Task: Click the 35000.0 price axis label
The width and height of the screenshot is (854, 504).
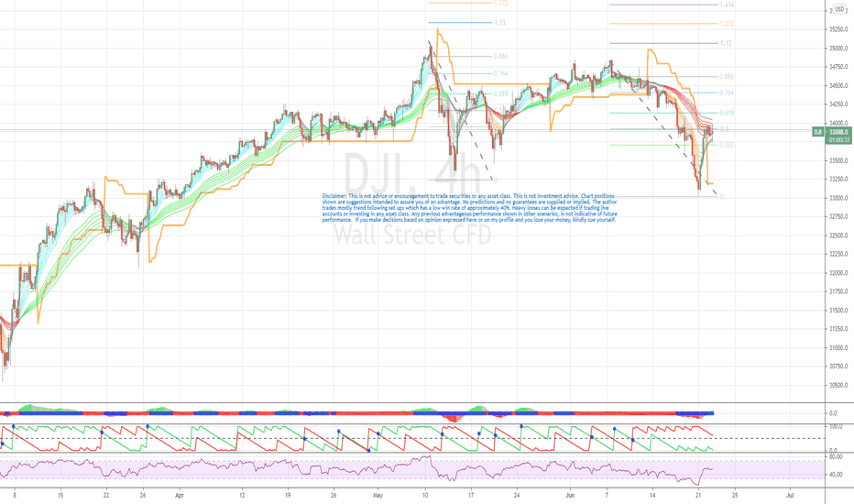Action: 838,49
